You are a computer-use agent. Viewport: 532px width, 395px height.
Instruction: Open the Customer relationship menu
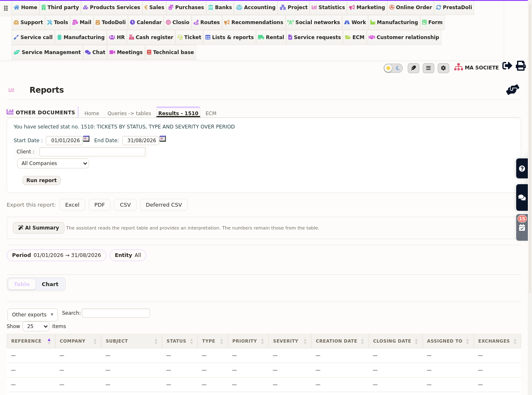tap(404, 37)
